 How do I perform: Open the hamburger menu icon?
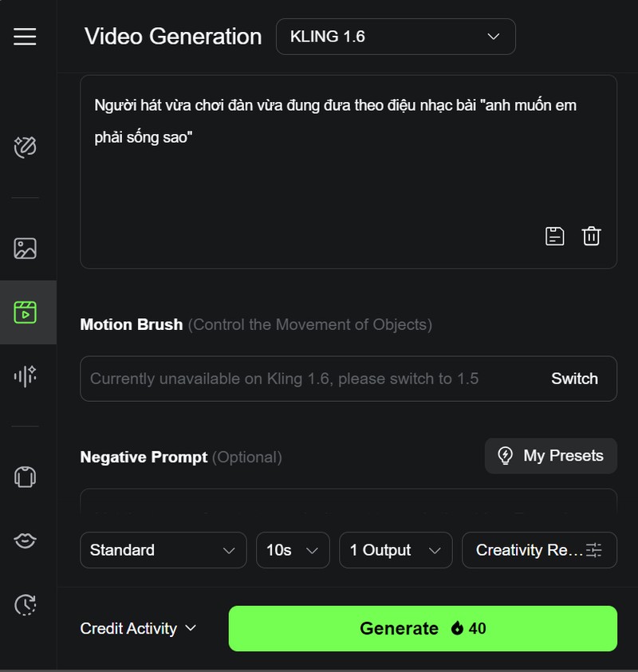pyautogui.click(x=25, y=37)
